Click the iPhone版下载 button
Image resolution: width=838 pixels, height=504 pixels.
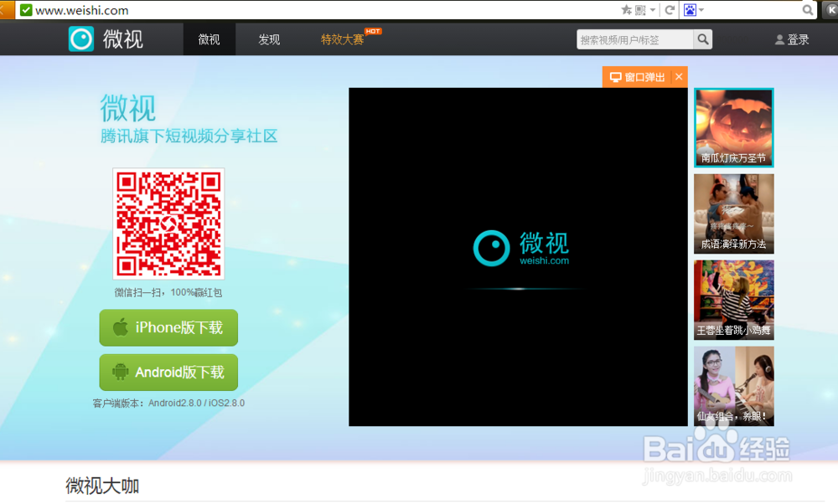point(168,327)
